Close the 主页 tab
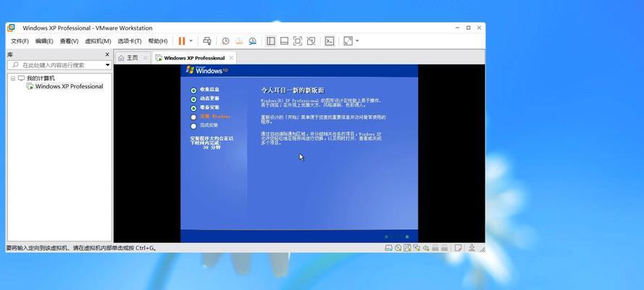Image resolution: width=644 pixels, height=290 pixels. tap(145, 58)
